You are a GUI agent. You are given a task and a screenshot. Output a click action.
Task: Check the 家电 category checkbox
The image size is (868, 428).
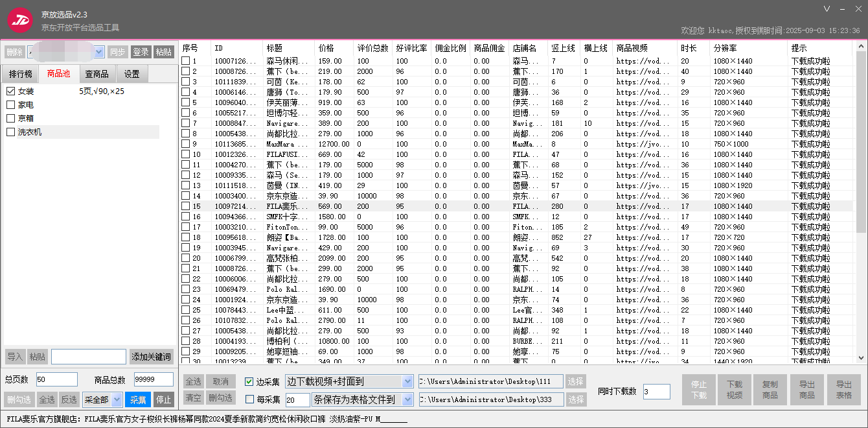[x=10, y=105]
